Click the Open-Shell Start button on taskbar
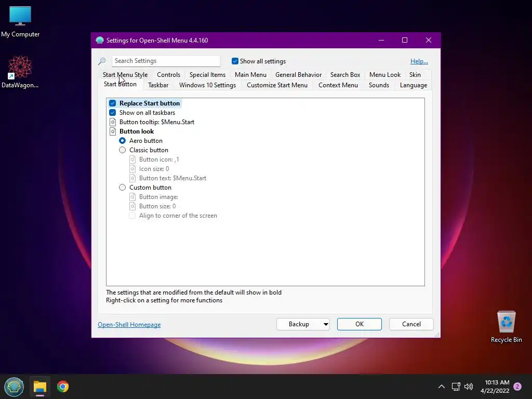This screenshot has height=399, width=532. [14, 387]
